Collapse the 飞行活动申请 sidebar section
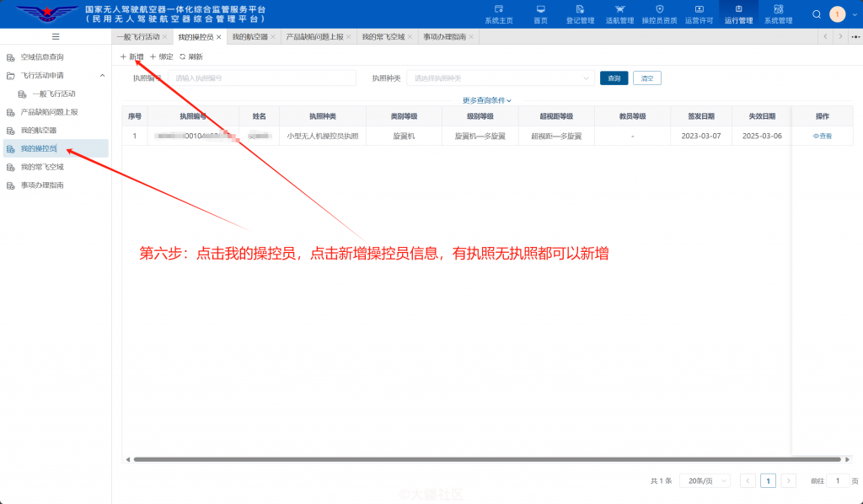This screenshot has width=863, height=504. (49, 76)
